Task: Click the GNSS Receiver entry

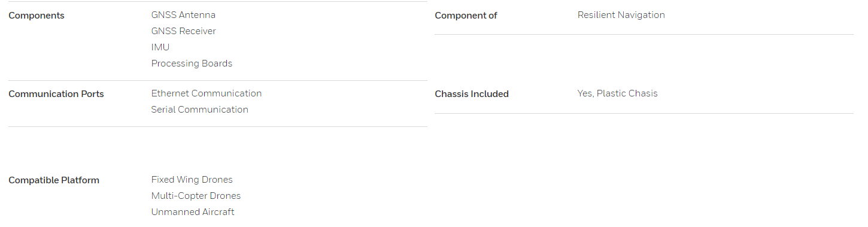Action: pos(184,31)
